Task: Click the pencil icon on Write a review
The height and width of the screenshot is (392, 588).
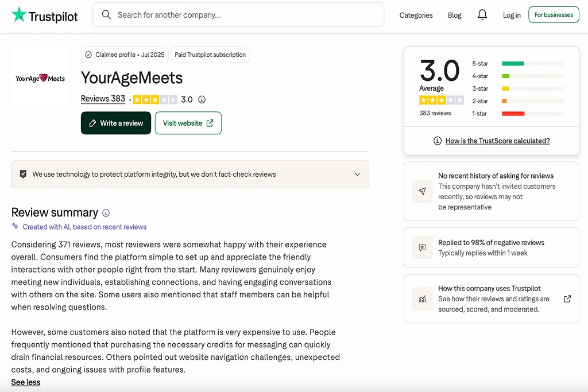Action: [x=92, y=123]
